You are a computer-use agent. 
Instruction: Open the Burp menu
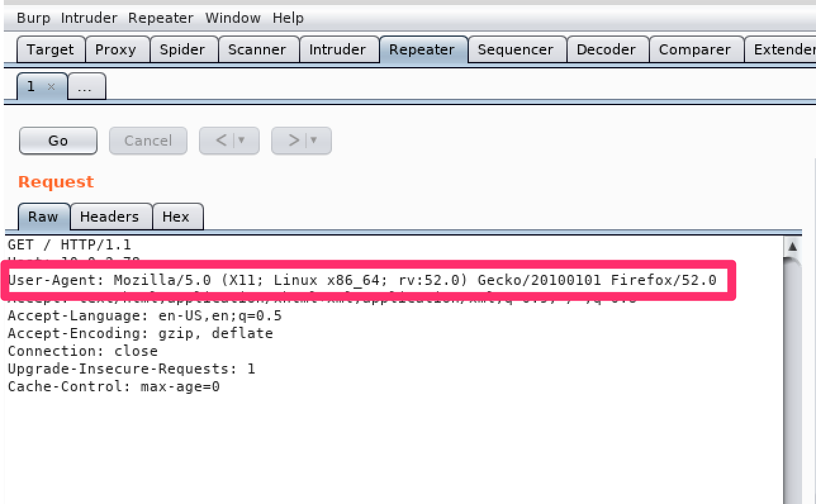33,18
